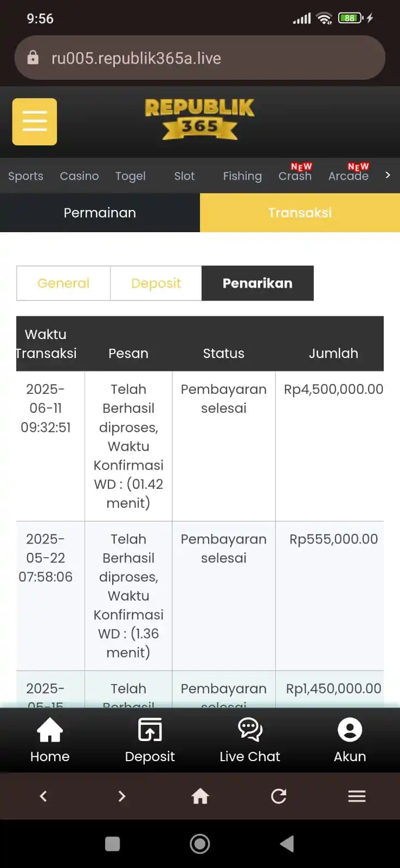This screenshot has width=400, height=868.
Task: Open the Slot game category
Action: 184,176
